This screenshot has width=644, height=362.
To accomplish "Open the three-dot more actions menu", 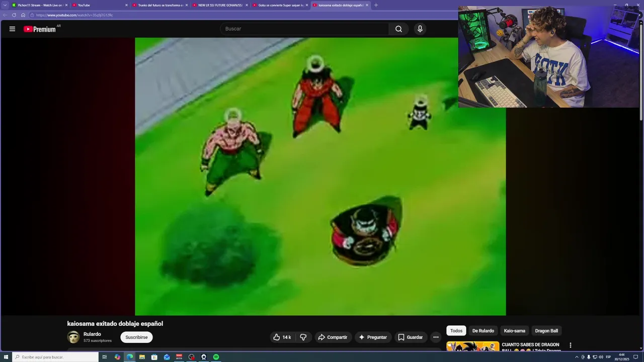I will pos(436,337).
